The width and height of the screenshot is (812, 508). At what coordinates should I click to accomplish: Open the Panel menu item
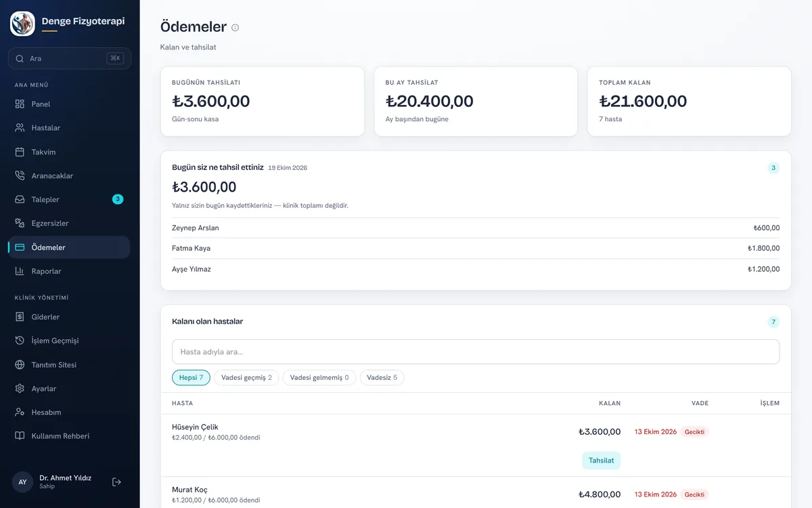(69, 104)
